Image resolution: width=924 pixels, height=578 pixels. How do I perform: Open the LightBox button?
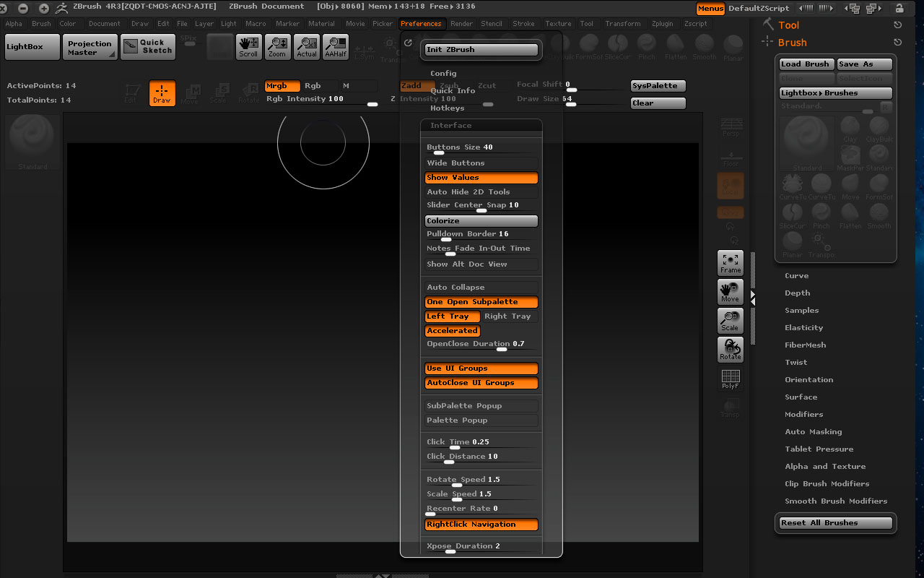tap(32, 47)
